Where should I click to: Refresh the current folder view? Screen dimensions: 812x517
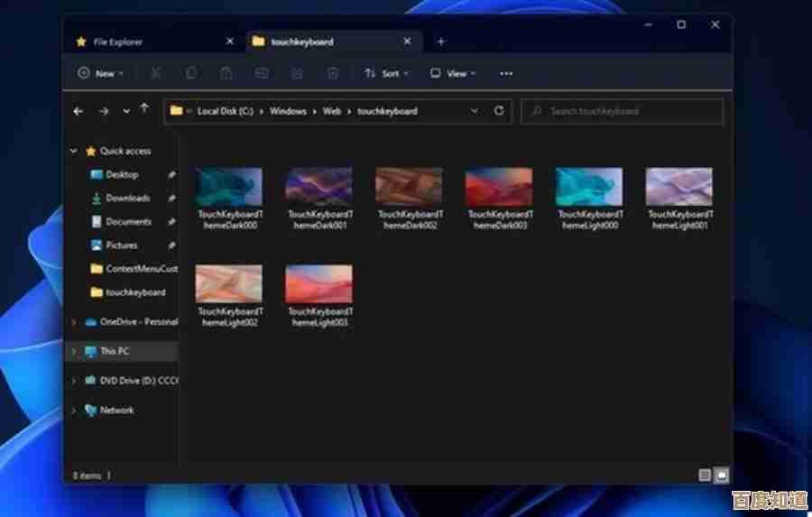click(499, 111)
